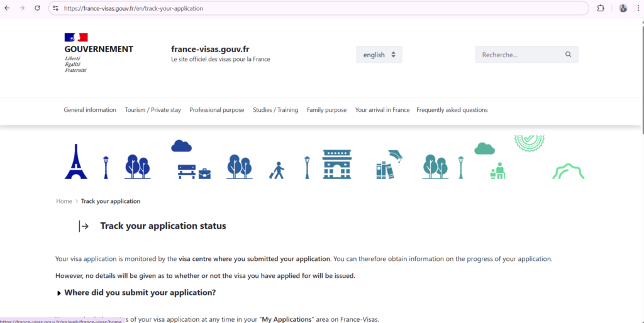Click the search magnifier icon
Viewport: 644px width, 323px height.
click(568, 55)
